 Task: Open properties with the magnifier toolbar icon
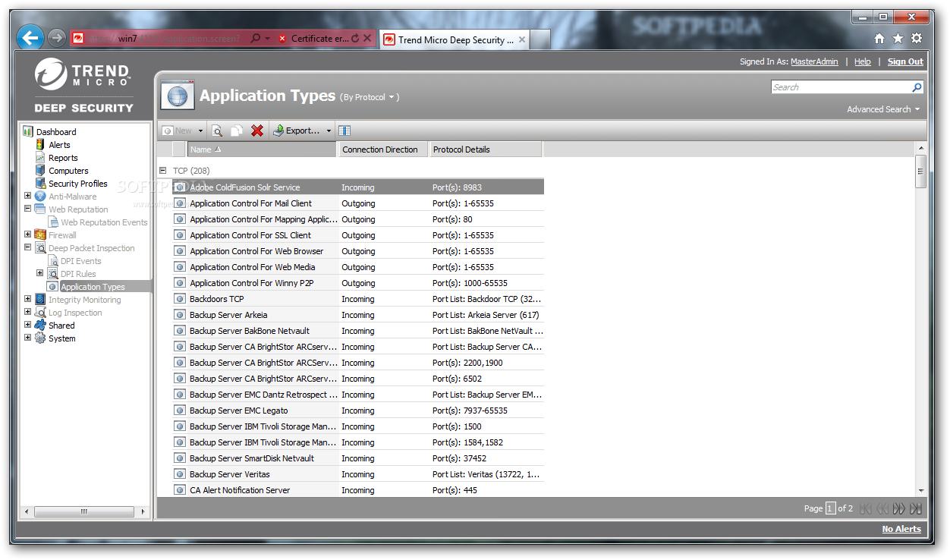217,131
